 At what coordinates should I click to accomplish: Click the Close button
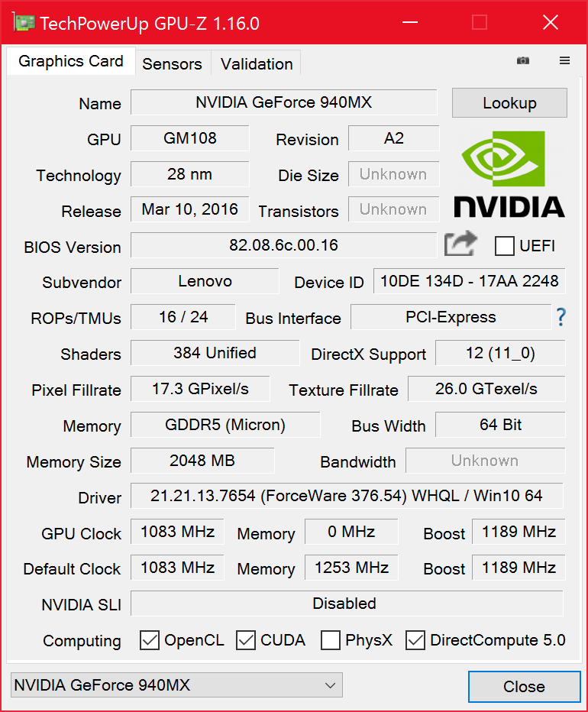pos(524,687)
